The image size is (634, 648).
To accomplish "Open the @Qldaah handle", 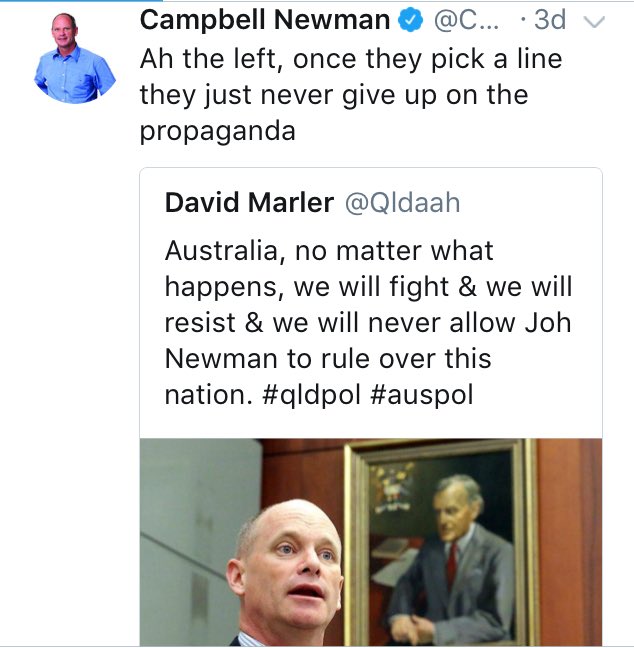I will click(402, 203).
